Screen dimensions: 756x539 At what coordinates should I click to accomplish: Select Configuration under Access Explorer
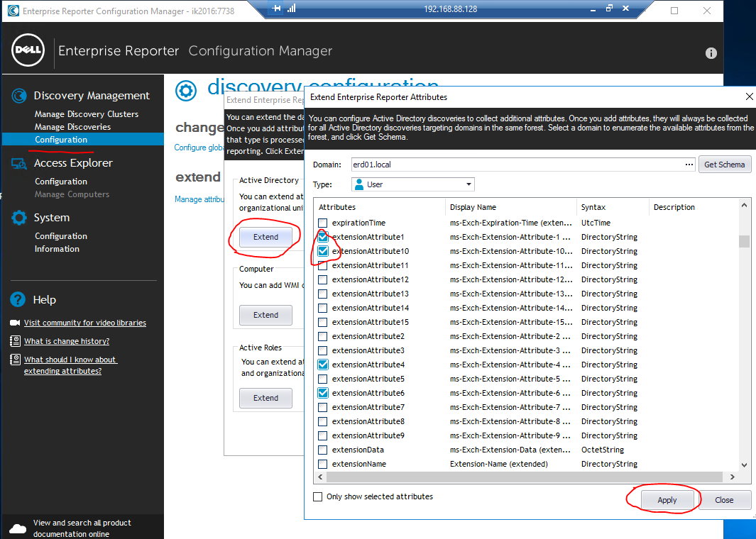point(61,182)
